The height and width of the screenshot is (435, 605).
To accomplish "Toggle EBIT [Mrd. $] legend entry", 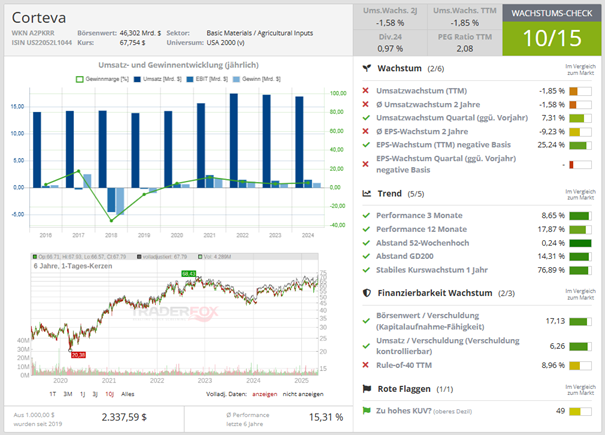I will (x=207, y=79).
